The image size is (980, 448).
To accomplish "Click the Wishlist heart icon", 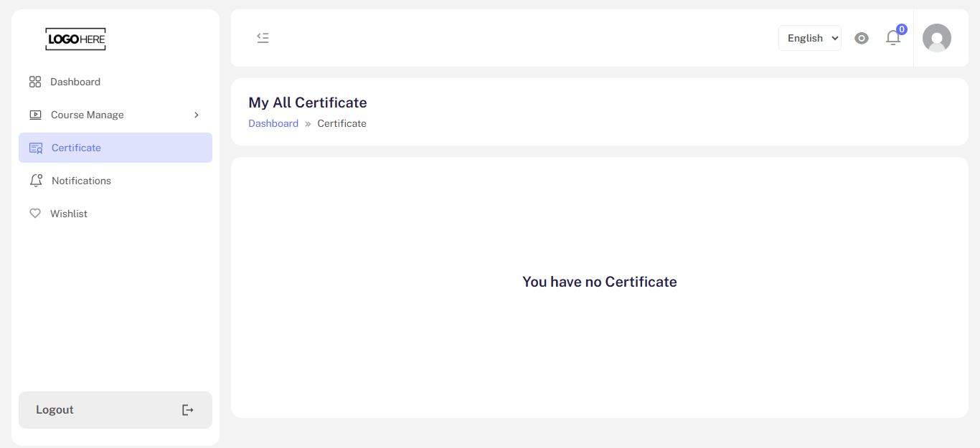I will click(35, 214).
